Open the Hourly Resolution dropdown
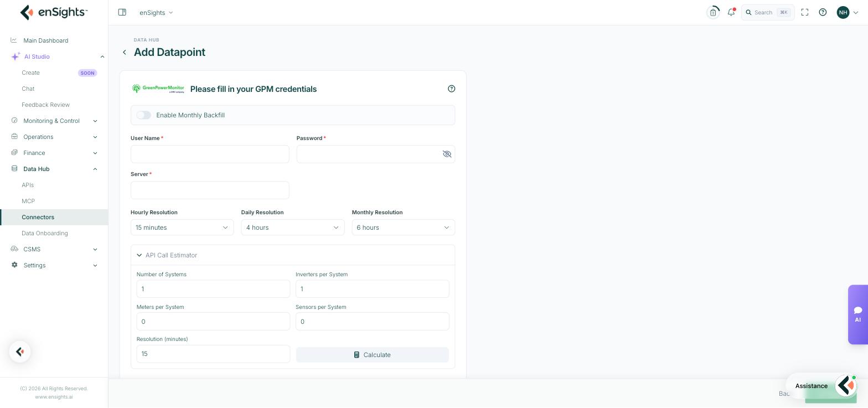The width and height of the screenshot is (868, 408). [x=182, y=228]
